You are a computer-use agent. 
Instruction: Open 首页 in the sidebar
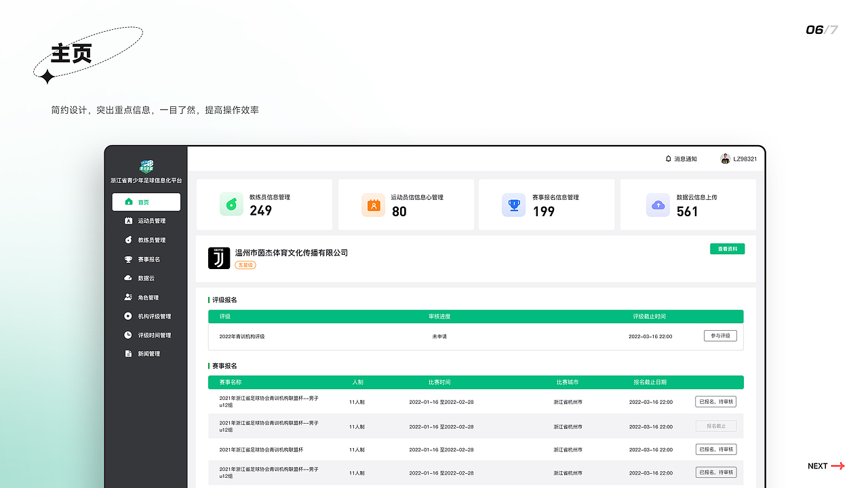146,202
